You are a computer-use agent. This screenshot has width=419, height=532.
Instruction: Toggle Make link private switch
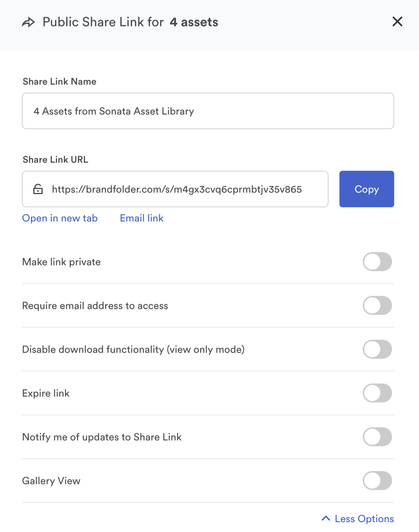(x=377, y=262)
